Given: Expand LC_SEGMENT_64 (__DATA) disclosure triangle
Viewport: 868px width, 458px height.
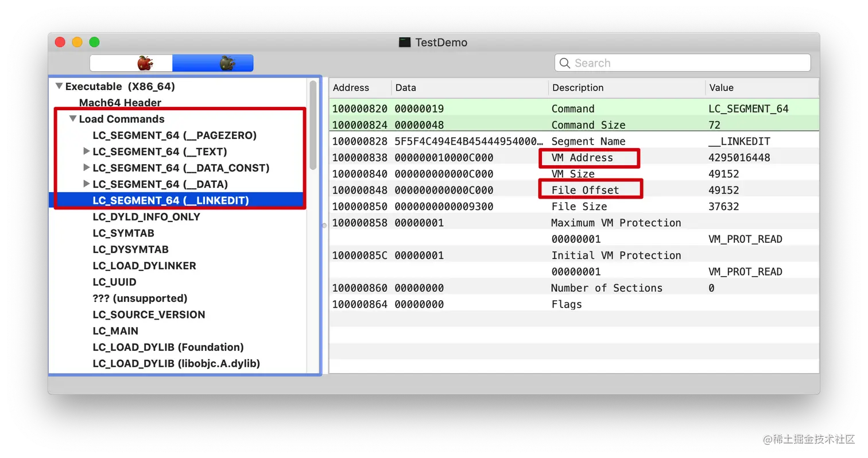Looking at the screenshot, I should (86, 184).
